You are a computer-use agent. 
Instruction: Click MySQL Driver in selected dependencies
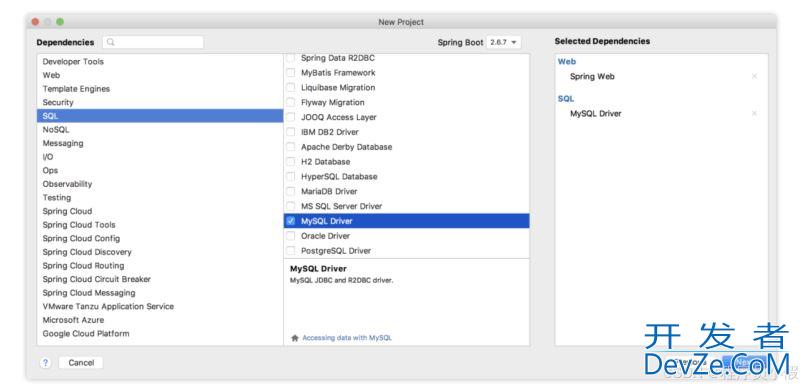[x=595, y=114]
